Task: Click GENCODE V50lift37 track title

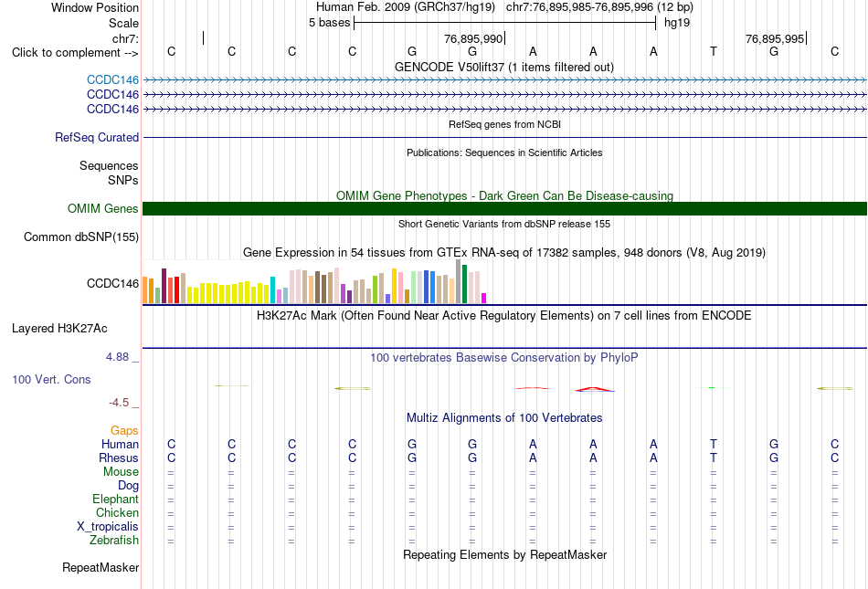Action: pyautogui.click(x=503, y=67)
